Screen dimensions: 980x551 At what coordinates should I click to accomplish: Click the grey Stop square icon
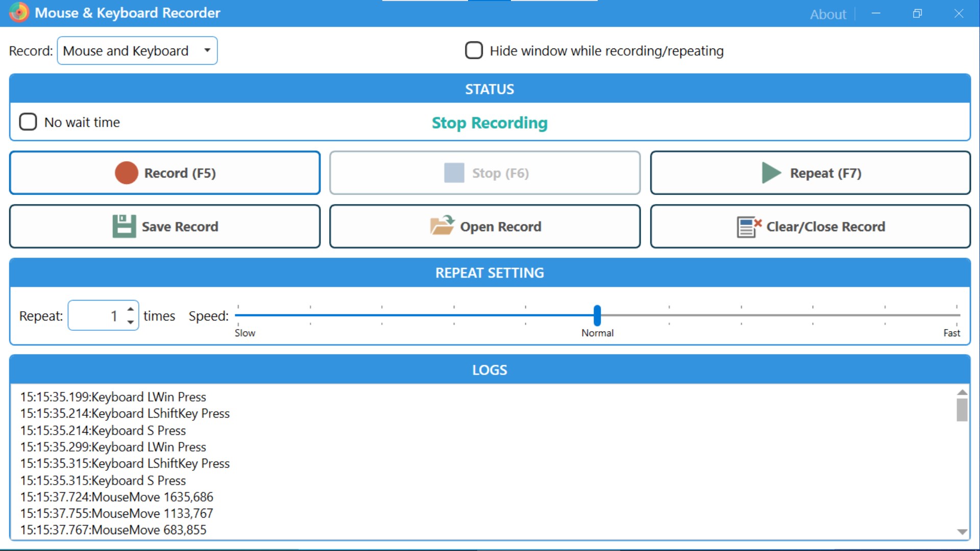point(454,173)
